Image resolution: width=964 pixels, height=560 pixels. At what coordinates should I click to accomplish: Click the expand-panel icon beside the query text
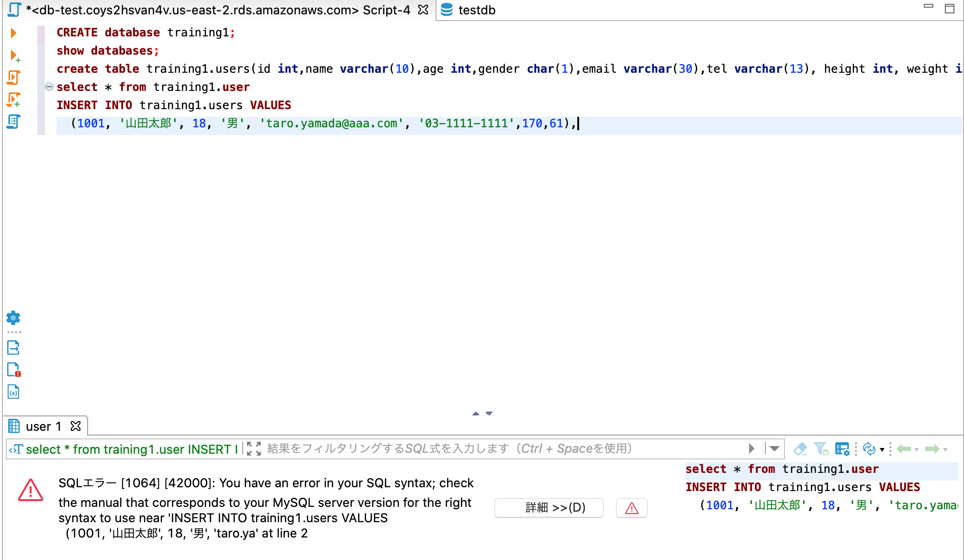click(x=254, y=448)
